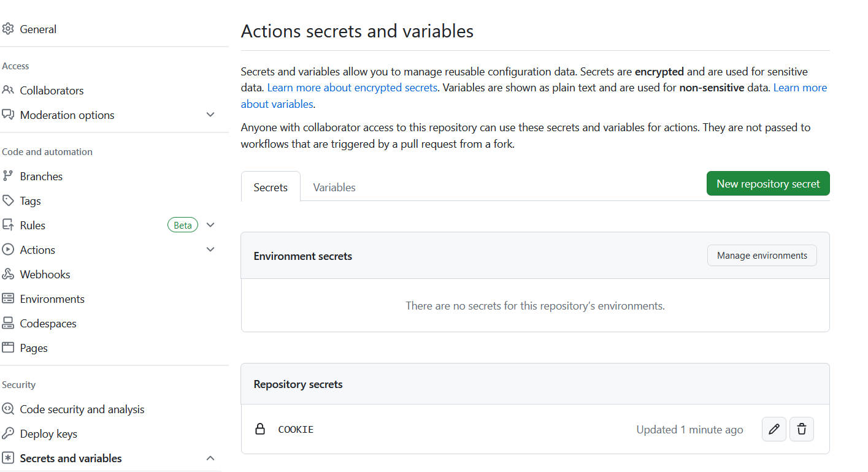Expand the Moderation options section

coord(210,115)
